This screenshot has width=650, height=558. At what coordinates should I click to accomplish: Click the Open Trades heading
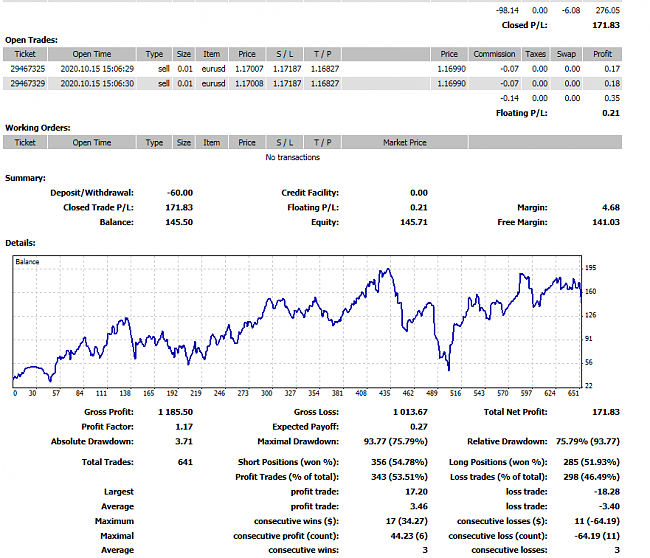pyautogui.click(x=31, y=40)
